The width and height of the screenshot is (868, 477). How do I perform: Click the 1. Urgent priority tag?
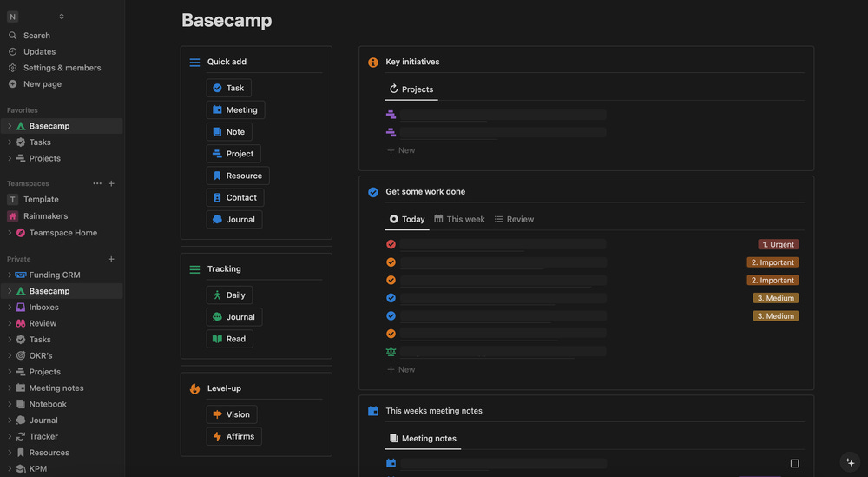(778, 244)
